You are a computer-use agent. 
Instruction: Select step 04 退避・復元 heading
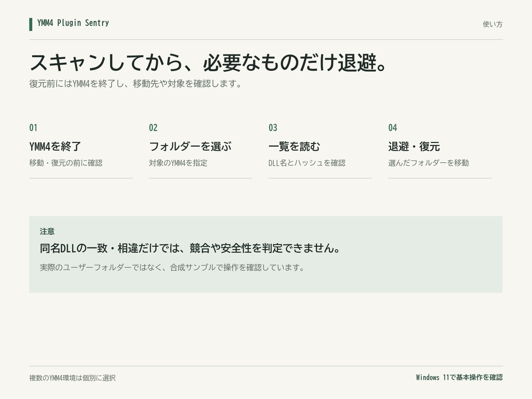click(x=414, y=147)
